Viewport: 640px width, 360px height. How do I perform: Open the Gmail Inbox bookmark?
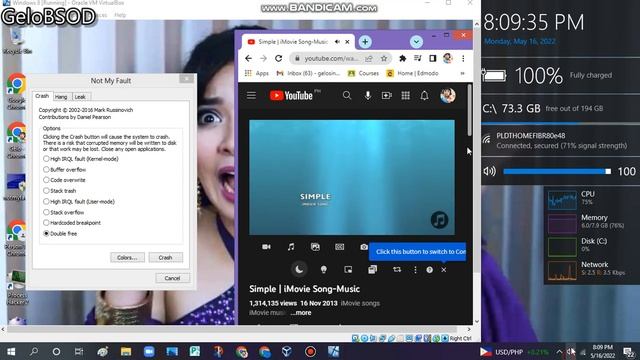(x=308, y=73)
